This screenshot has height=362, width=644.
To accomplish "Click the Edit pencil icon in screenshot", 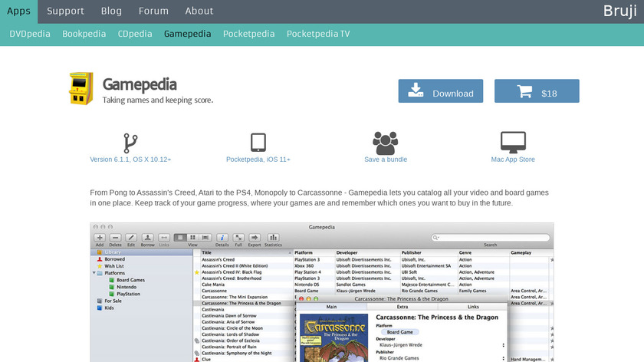I will pos(131,238).
